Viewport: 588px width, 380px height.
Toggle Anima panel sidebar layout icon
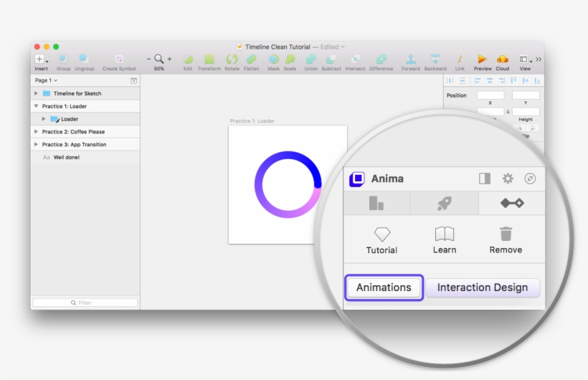(485, 179)
